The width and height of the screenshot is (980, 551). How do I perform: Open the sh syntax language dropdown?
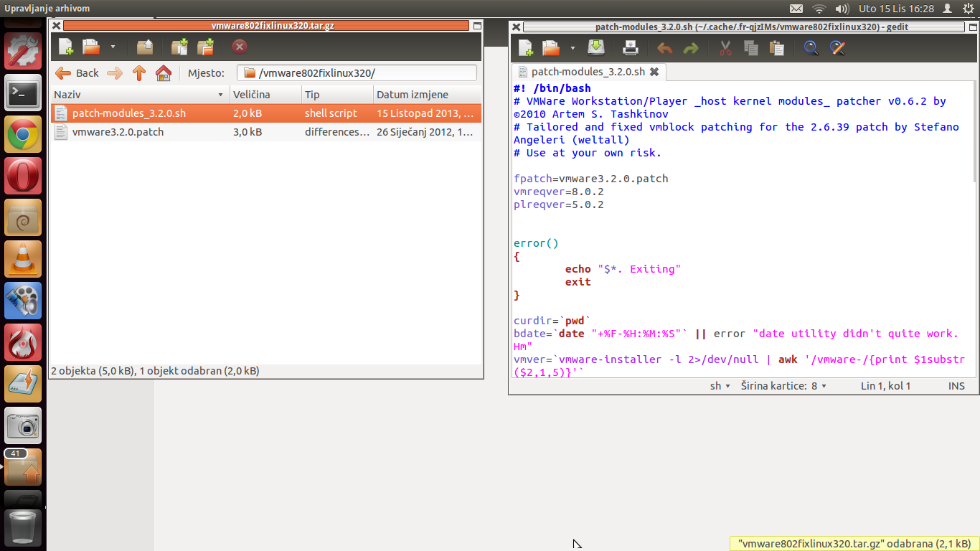(720, 386)
